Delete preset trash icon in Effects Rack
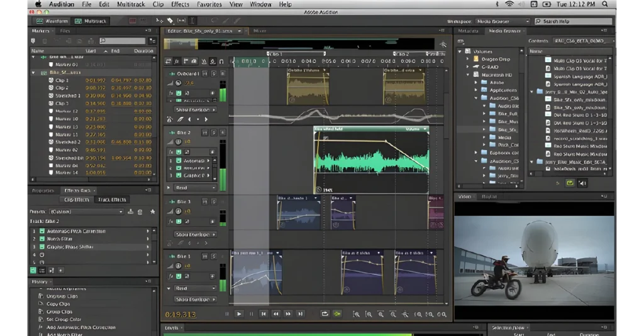Screen dimensions: 644x336 point(140,212)
